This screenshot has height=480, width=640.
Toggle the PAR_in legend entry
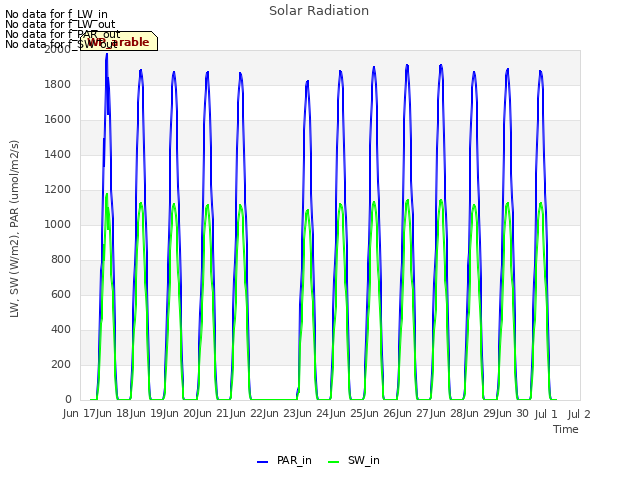pyautogui.click(x=284, y=460)
